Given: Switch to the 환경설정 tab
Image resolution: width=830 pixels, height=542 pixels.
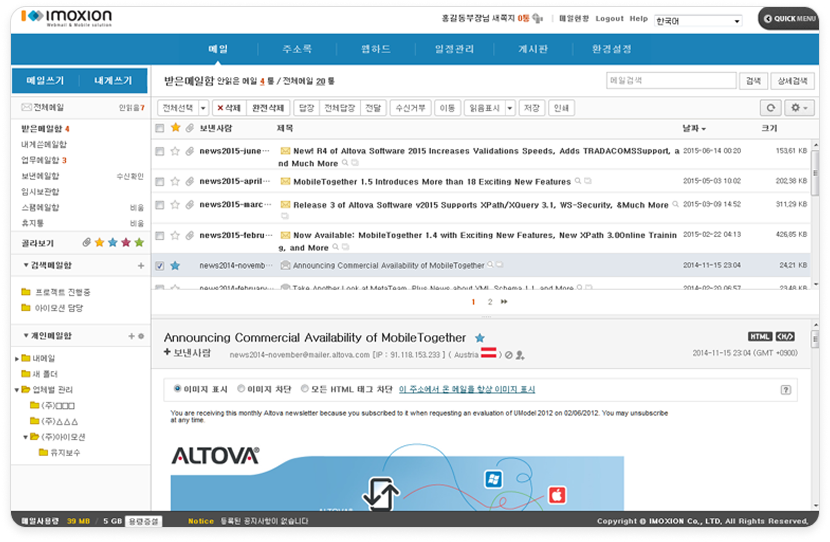Looking at the screenshot, I should click(611, 49).
